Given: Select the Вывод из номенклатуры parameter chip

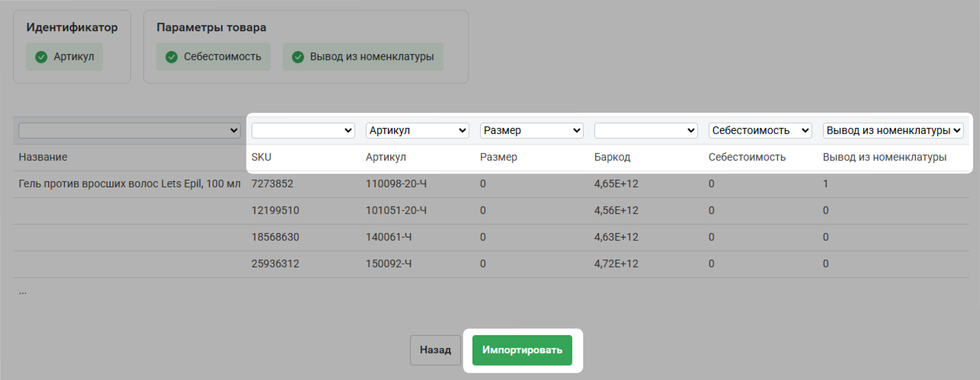Looking at the screenshot, I should (363, 57).
